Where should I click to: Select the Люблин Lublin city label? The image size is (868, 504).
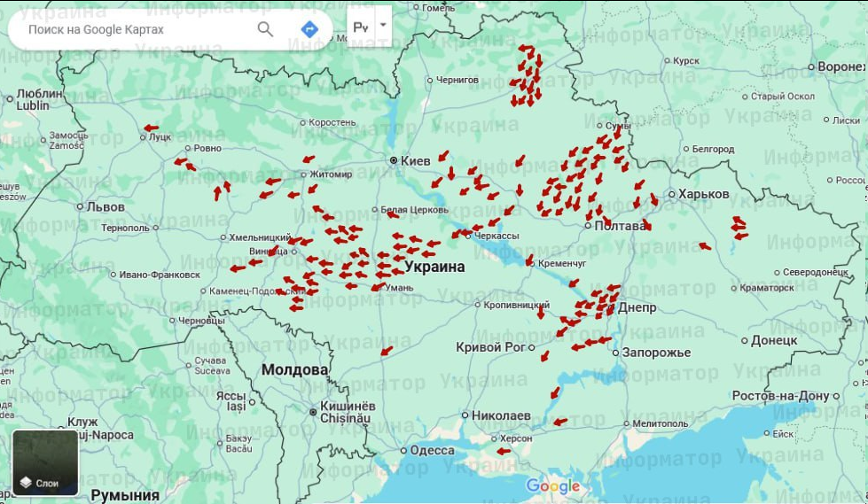[41, 99]
